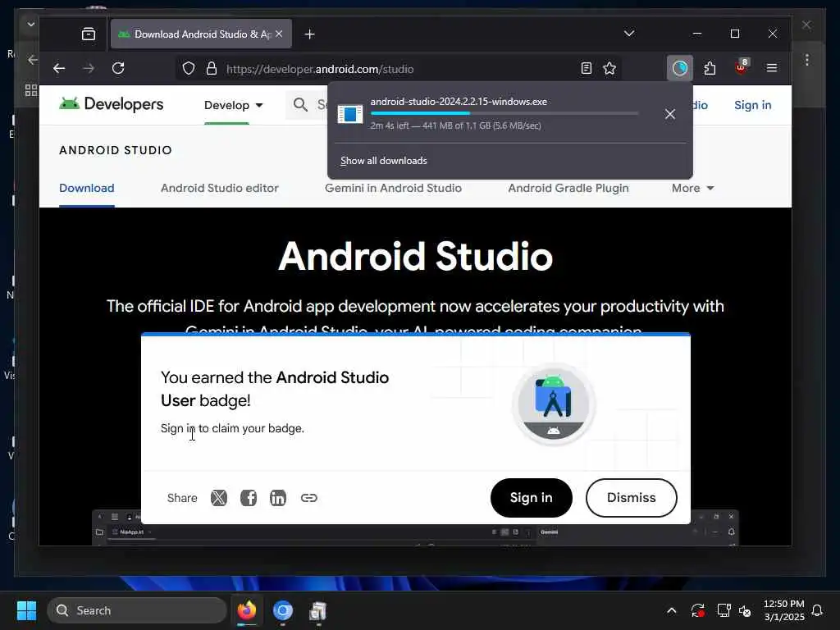Click the padlock site security icon
Image resolution: width=840 pixels, height=630 pixels.
[212, 69]
